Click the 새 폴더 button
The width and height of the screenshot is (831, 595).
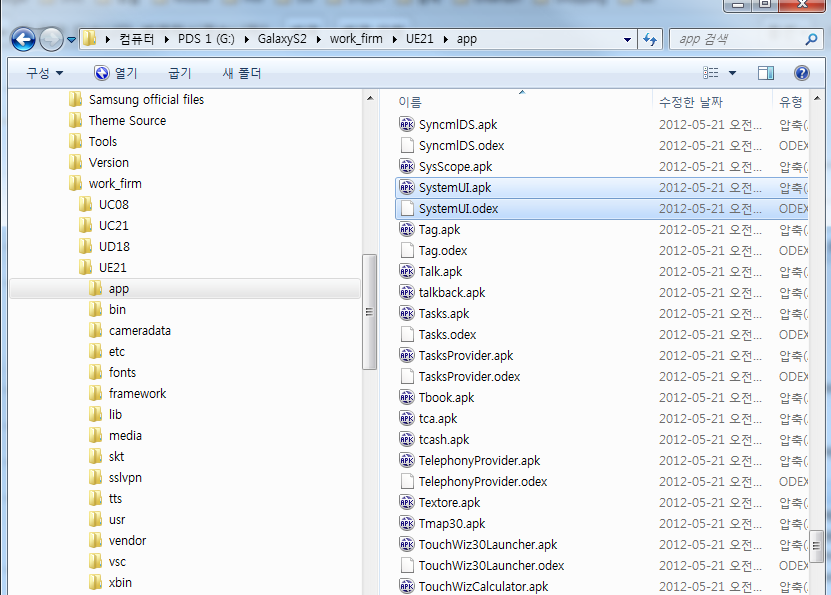(241, 73)
